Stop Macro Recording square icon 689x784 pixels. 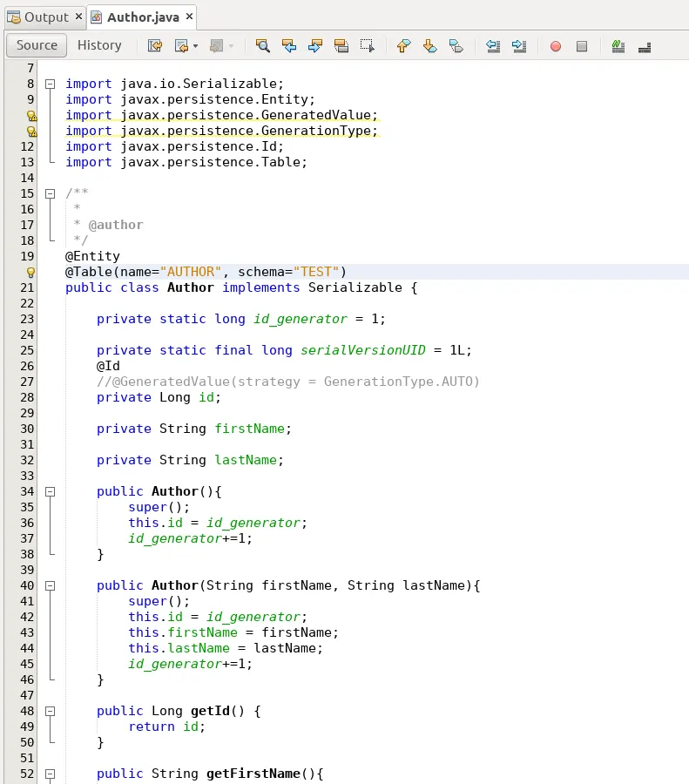[582, 46]
